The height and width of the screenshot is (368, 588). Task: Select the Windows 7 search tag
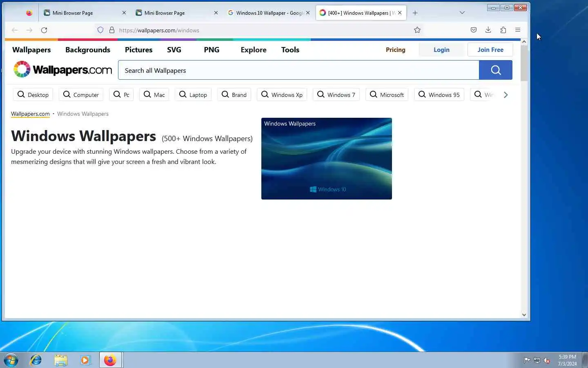click(336, 94)
